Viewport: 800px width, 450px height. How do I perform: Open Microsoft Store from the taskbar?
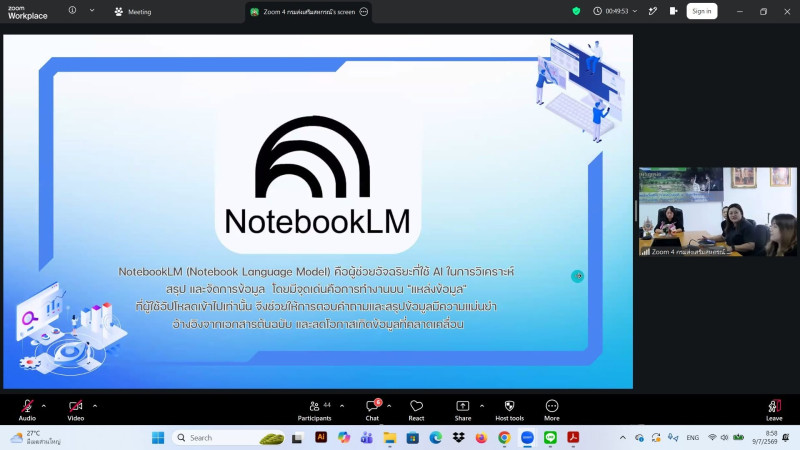click(x=413, y=437)
